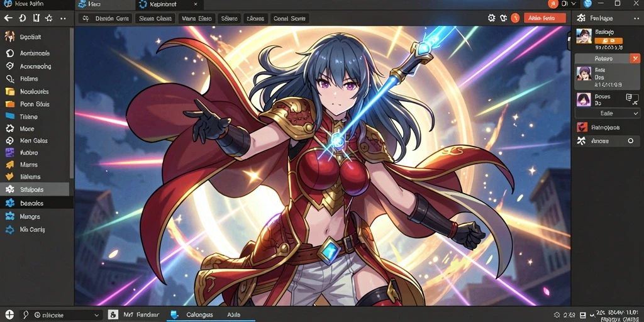Click the orange Aske Fete button

point(545,18)
